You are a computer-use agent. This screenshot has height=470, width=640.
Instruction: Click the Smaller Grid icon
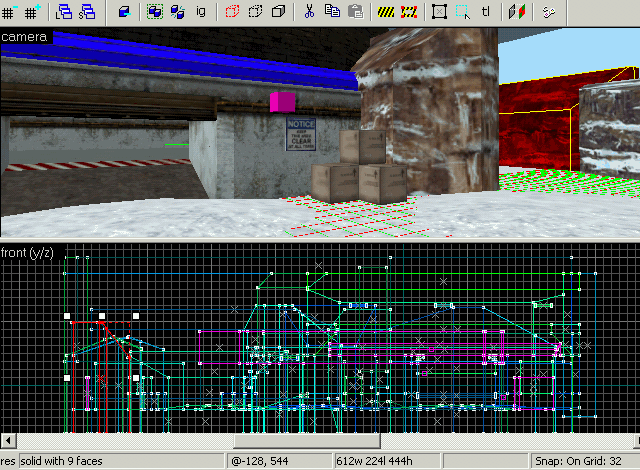(x=9, y=12)
